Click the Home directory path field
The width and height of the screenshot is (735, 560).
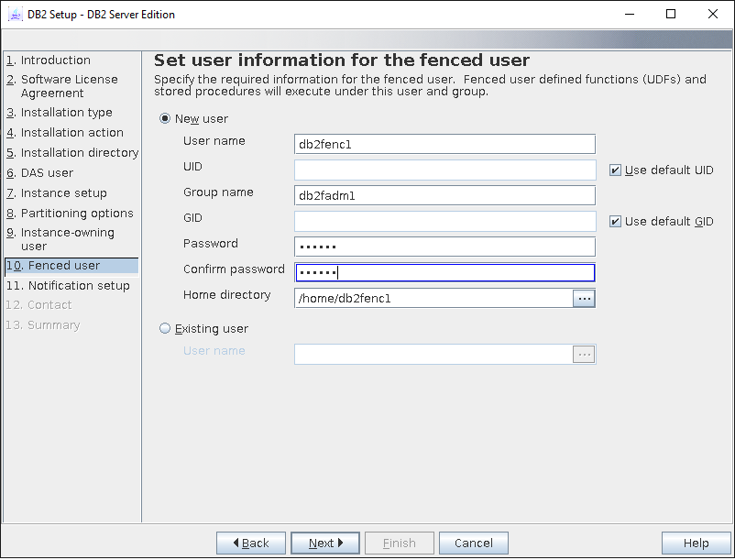[433, 299]
